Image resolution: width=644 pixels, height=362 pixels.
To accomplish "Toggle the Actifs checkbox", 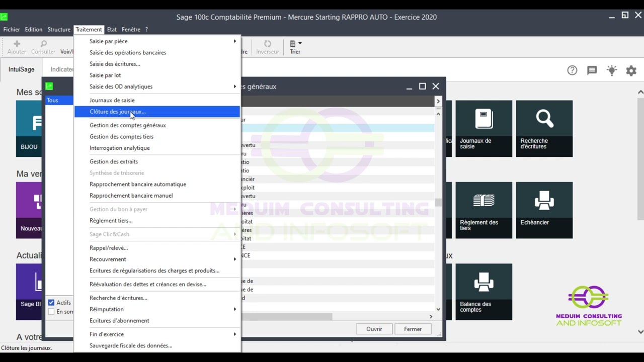I will click(51, 303).
